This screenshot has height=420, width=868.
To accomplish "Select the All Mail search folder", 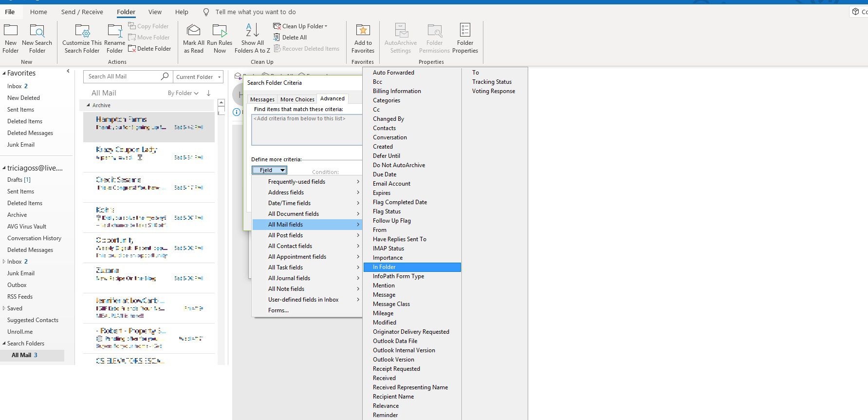I will (32, 355).
